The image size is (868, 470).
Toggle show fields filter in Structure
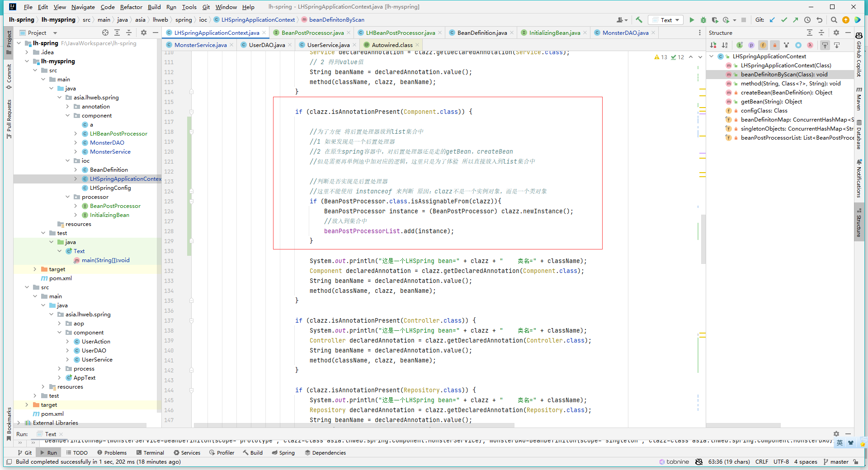(763, 45)
